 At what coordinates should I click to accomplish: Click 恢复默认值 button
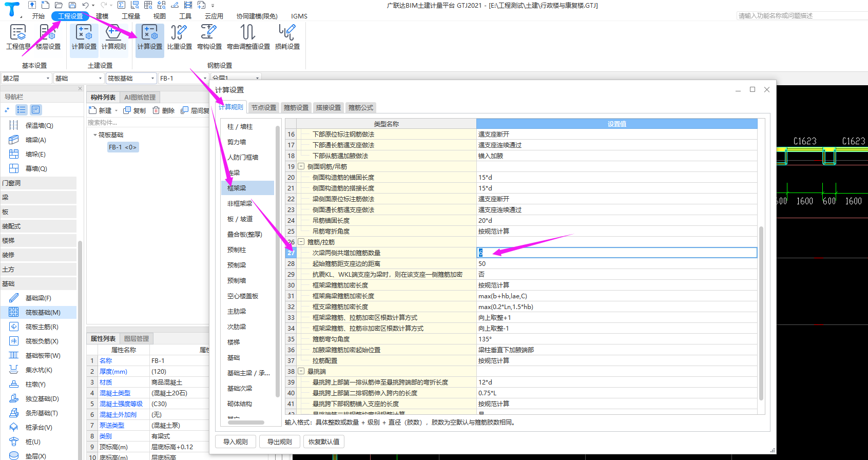(x=324, y=442)
